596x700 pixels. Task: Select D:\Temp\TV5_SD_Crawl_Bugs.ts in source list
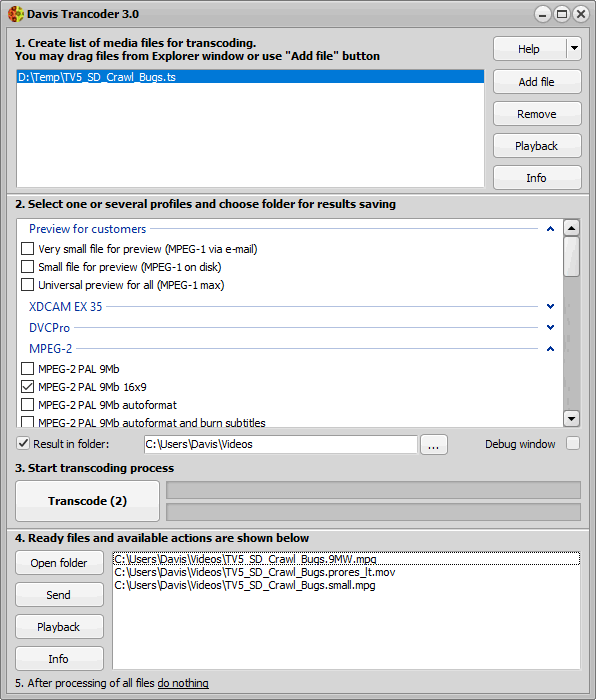[x=250, y=77]
